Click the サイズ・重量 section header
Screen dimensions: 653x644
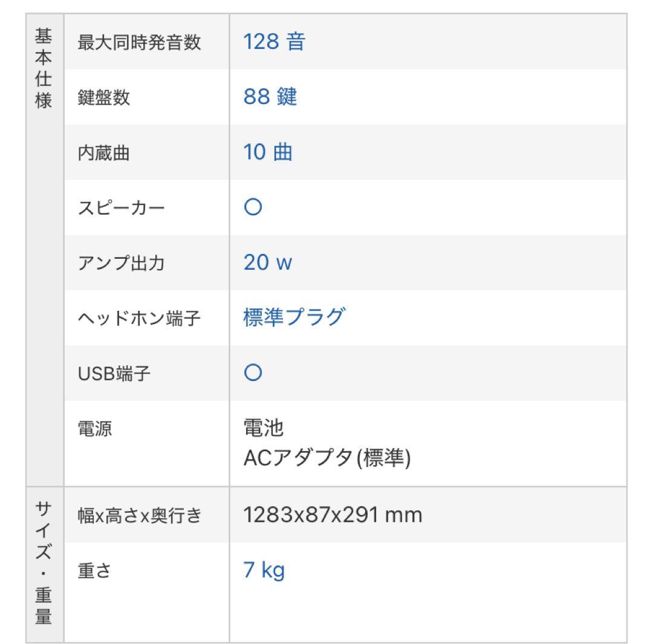tap(44, 562)
